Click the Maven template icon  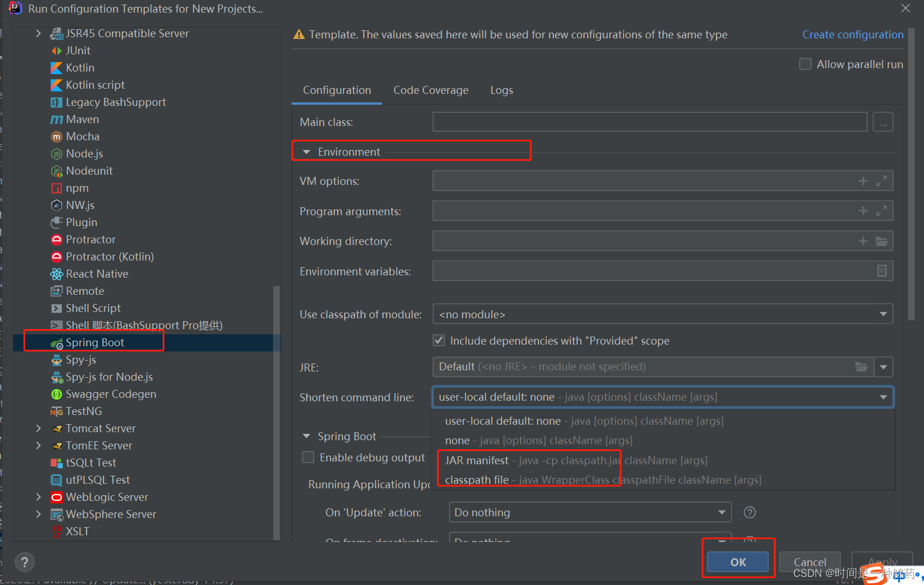[x=57, y=119]
